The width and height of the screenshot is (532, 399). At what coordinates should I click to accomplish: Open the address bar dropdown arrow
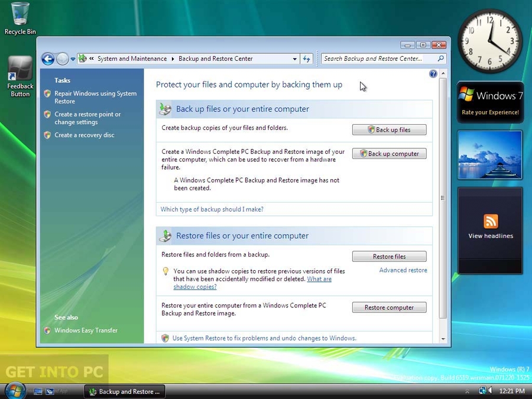pyautogui.click(x=294, y=59)
